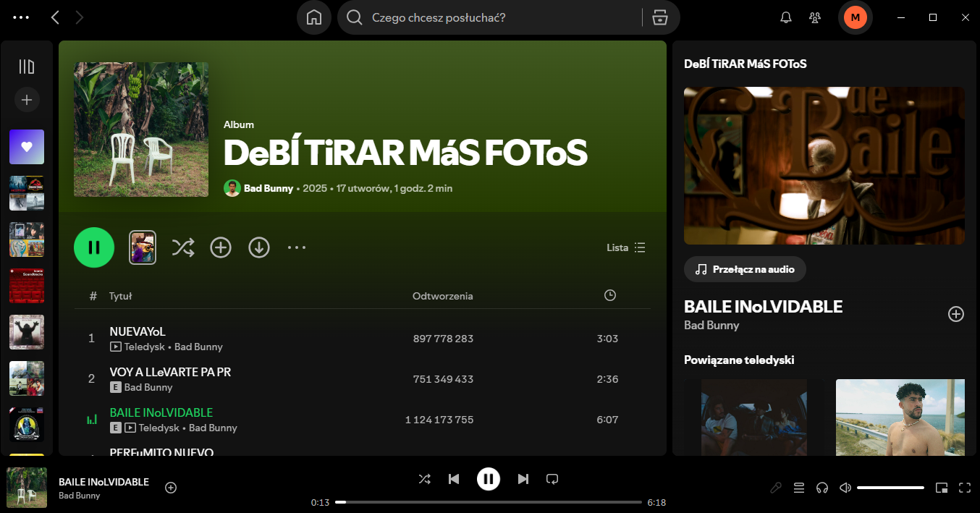Create playlist with sidebar plus button
Screen dimensions: 980x513
tap(27, 100)
